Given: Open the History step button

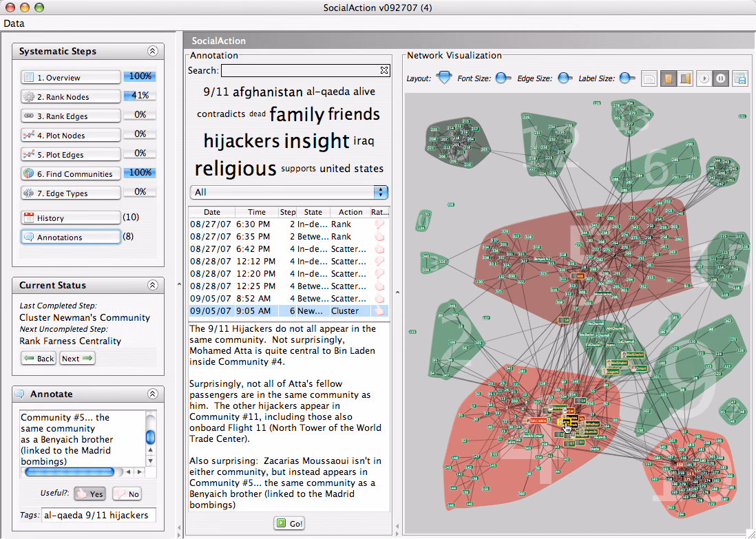Looking at the screenshot, I should [x=70, y=218].
